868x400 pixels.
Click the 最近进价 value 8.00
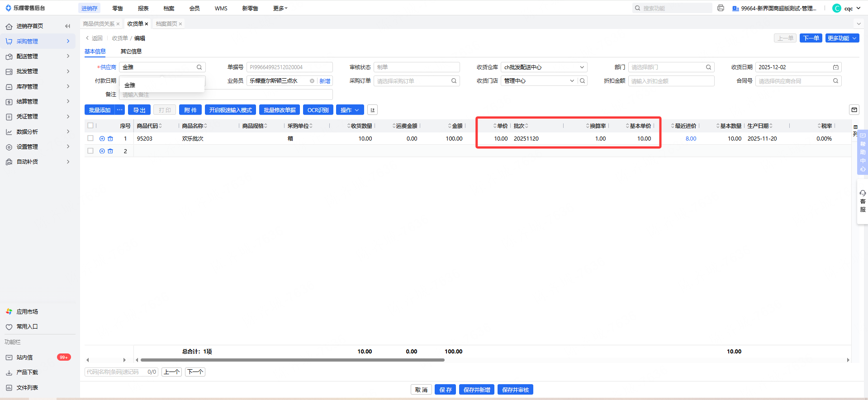tap(691, 139)
